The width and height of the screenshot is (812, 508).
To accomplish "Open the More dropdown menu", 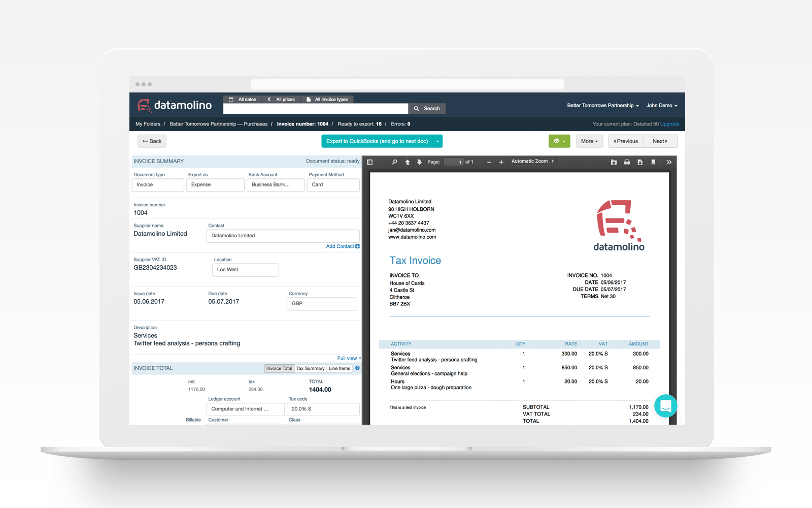I will point(589,141).
